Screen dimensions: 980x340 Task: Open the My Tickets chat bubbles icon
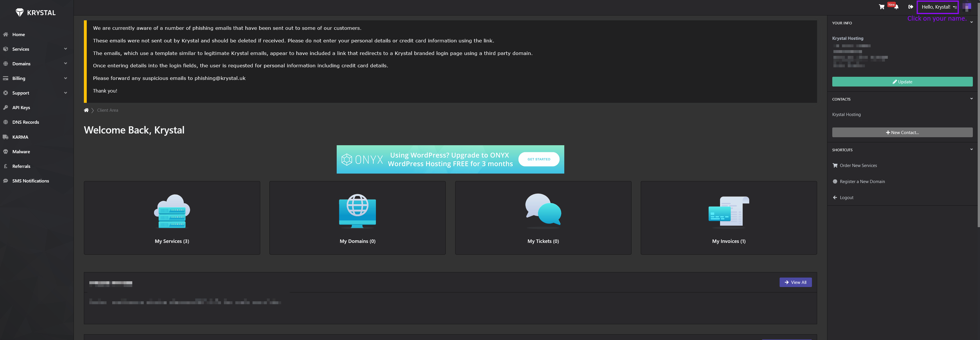pyautogui.click(x=543, y=211)
